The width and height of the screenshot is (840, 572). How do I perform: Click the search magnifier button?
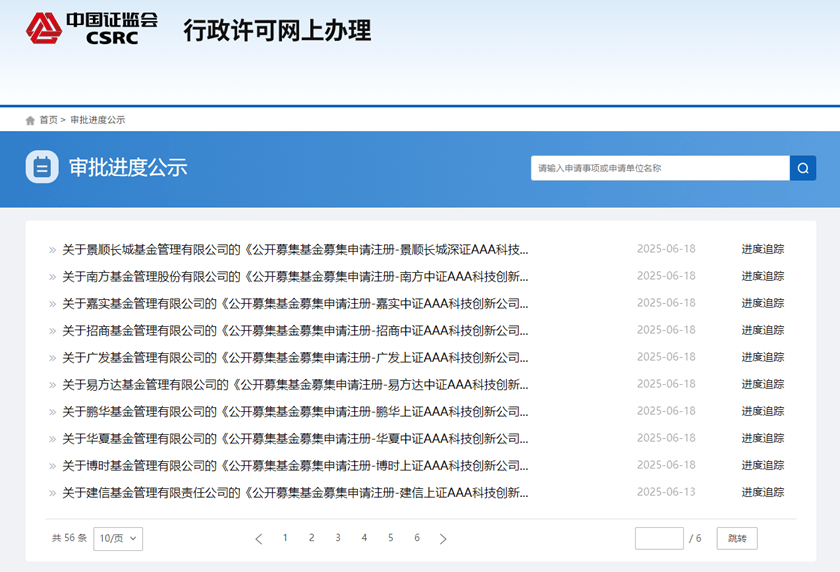tap(802, 168)
